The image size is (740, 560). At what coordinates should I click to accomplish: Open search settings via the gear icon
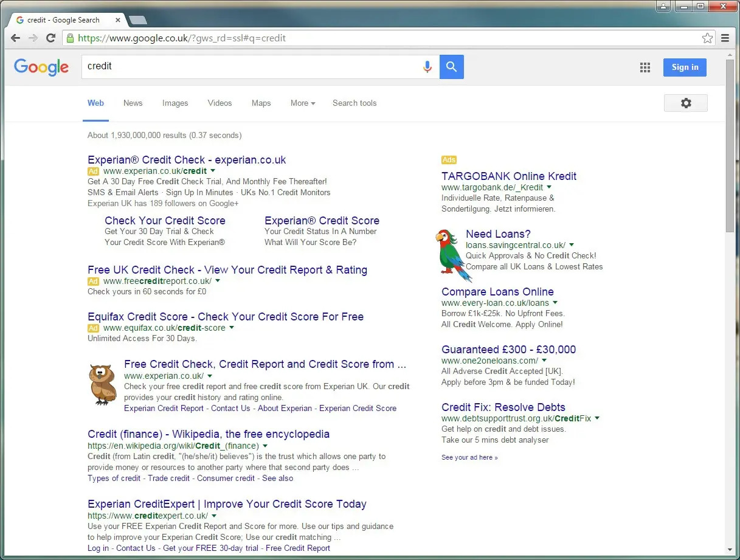coord(685,103)
